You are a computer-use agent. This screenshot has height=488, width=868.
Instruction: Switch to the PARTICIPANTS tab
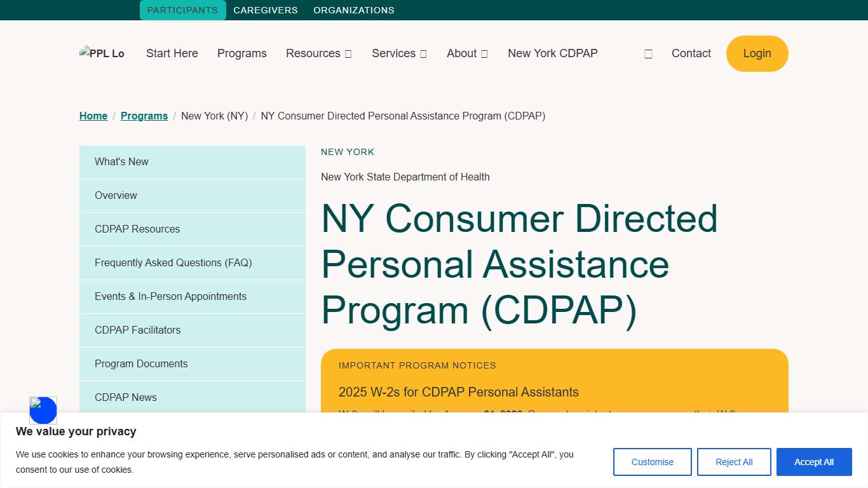point(182,10)
